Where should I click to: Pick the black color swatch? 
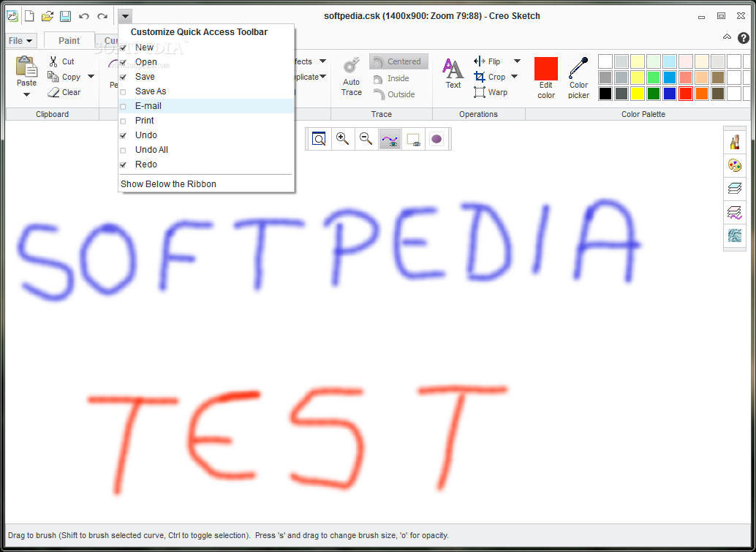pyautogui.click(x=605, y=94)
